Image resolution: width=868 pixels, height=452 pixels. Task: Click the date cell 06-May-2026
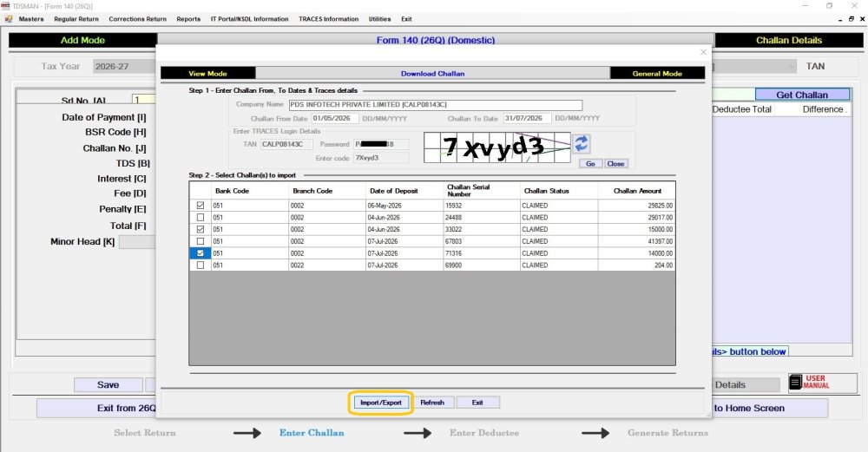(x=404, y=206)
